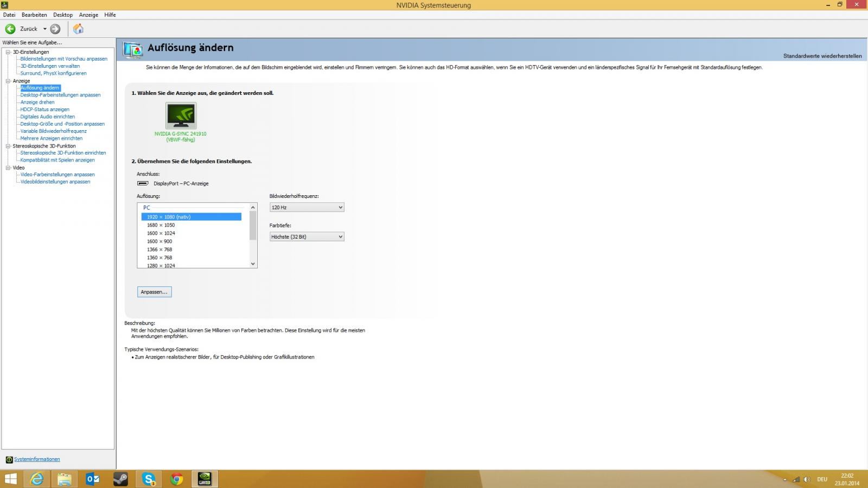Open Google Chrome from taskbar
This screenshot has width=868, height=488.
(176, 479)
